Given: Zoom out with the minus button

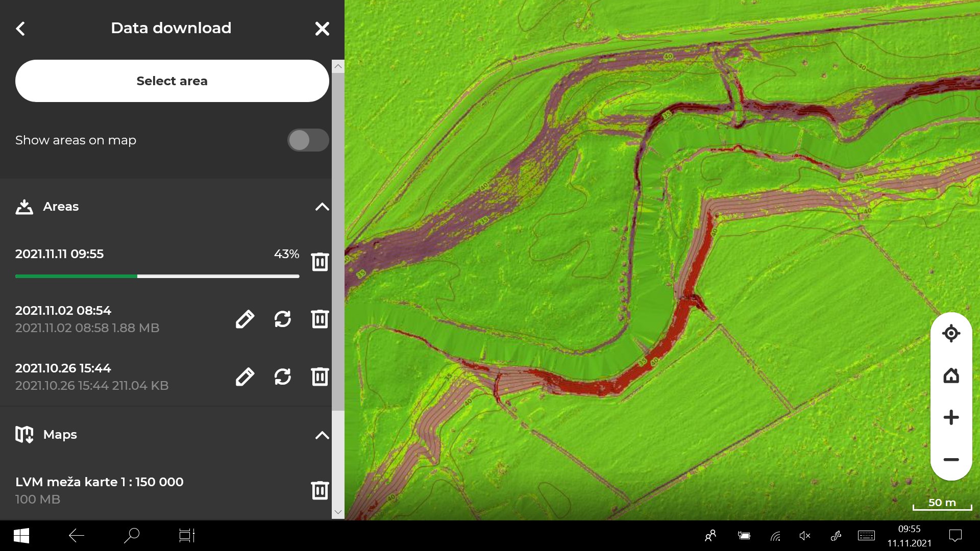Looking at the screenshot, I should (x=951, y=460).
